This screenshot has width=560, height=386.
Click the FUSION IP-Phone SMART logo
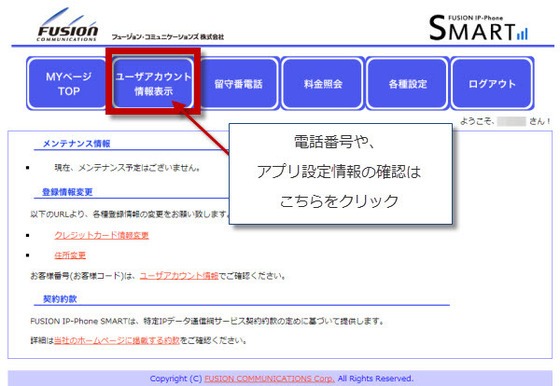pos(478,27)
